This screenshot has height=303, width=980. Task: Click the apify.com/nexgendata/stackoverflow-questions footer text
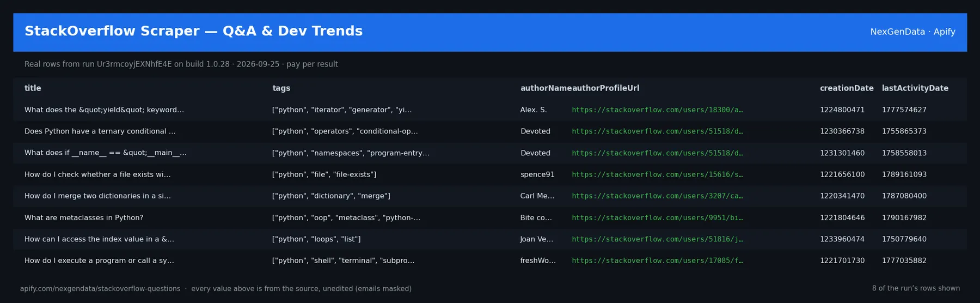100,289
